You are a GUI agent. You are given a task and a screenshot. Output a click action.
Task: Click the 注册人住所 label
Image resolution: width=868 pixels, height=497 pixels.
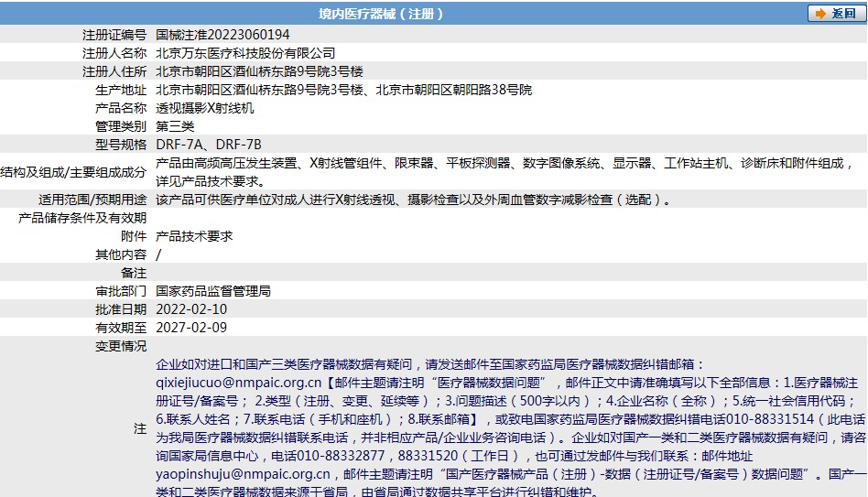114,71
